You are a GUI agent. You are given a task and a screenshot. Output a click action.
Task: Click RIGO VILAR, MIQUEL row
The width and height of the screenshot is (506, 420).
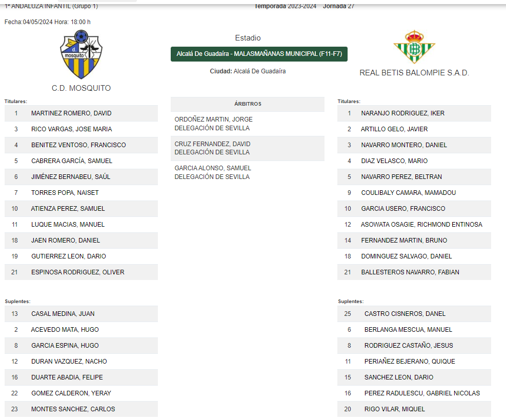394,409
